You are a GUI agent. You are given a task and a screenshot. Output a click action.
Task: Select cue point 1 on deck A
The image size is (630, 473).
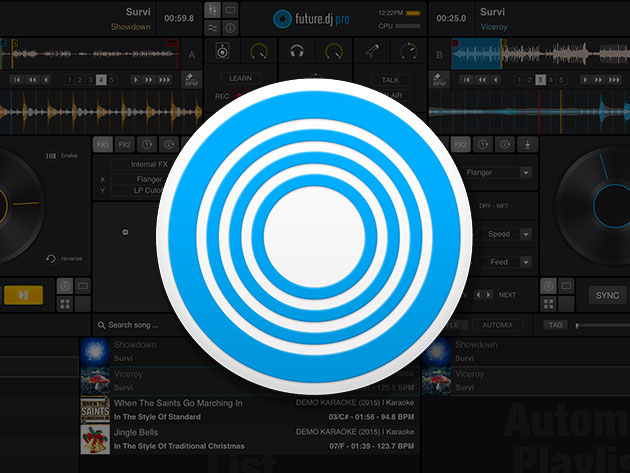click(70, 80)
